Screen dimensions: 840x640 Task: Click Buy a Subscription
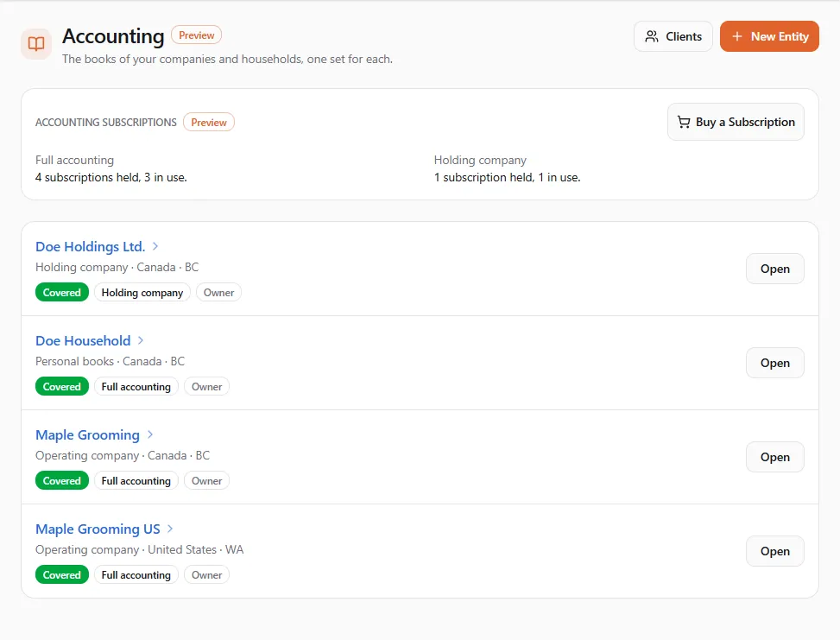(x=736, y=122)
